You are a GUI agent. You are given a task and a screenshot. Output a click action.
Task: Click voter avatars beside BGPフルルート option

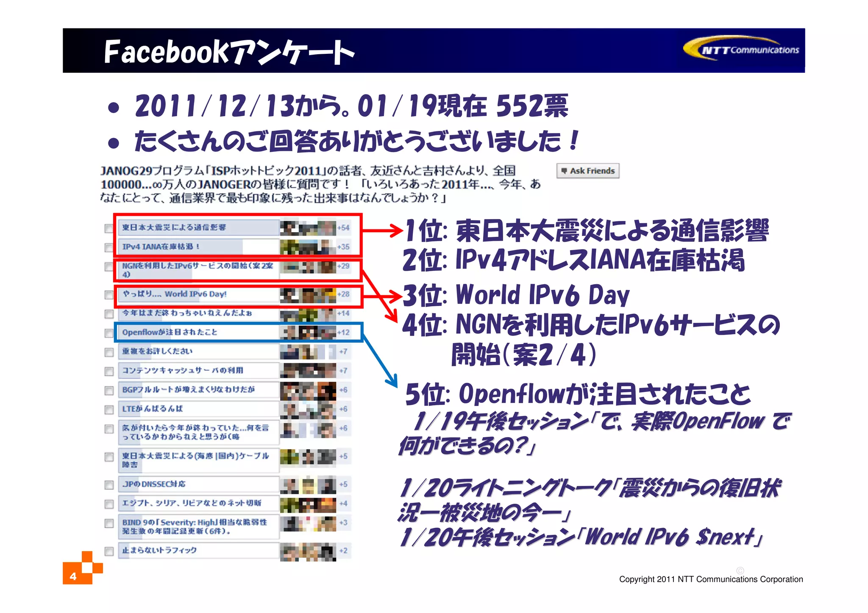(308, 390)
